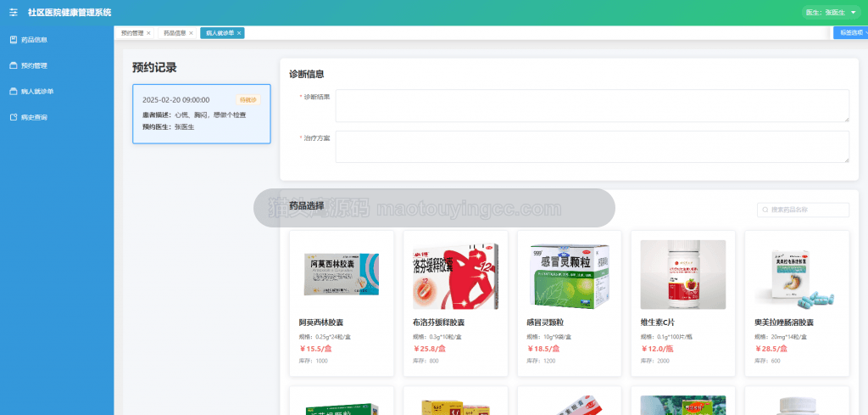Select the 维生素C片 bottle image
The height and width of the screenshot is (415, 868).
click(683, 275)
